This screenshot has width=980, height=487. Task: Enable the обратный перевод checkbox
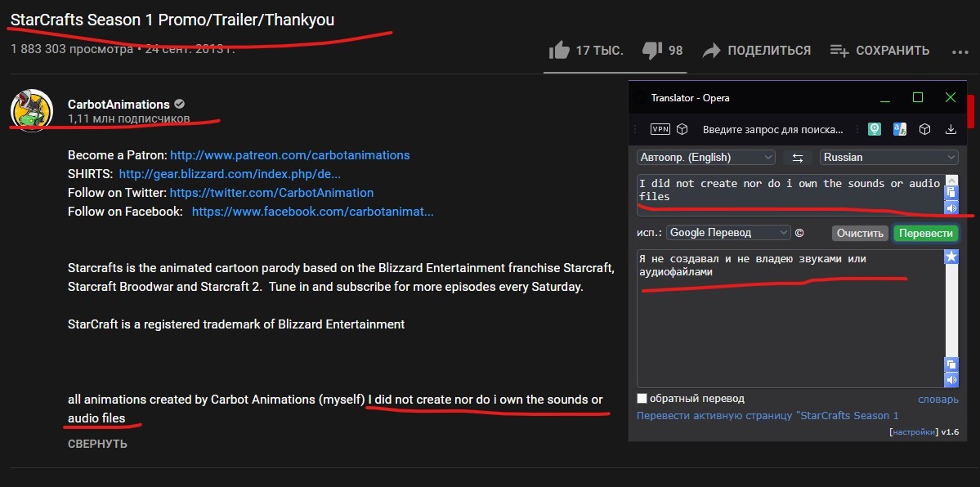coord(642,399)
